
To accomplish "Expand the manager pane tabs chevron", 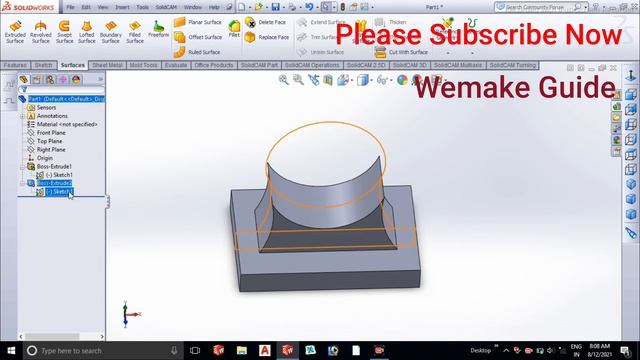I will pos(100,79).
